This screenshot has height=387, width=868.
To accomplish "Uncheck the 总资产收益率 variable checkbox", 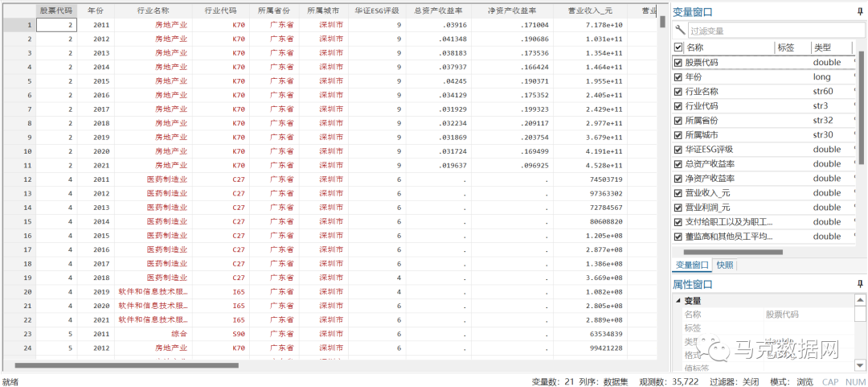I will pos(678,163).
